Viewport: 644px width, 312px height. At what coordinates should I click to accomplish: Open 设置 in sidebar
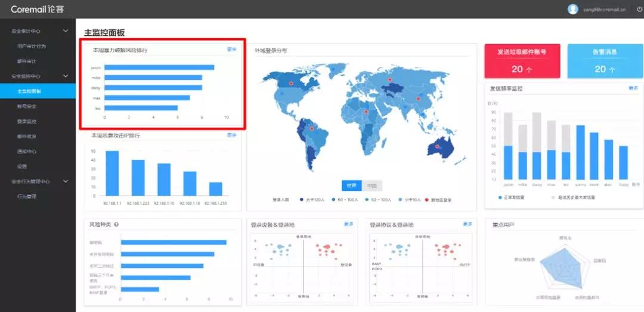coord(22,166)
